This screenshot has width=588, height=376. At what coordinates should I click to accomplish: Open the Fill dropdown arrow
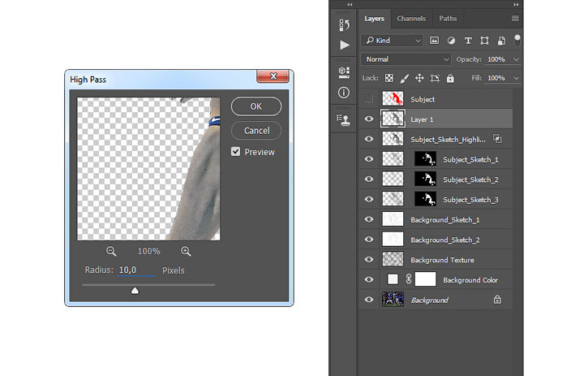pos(516,78)
